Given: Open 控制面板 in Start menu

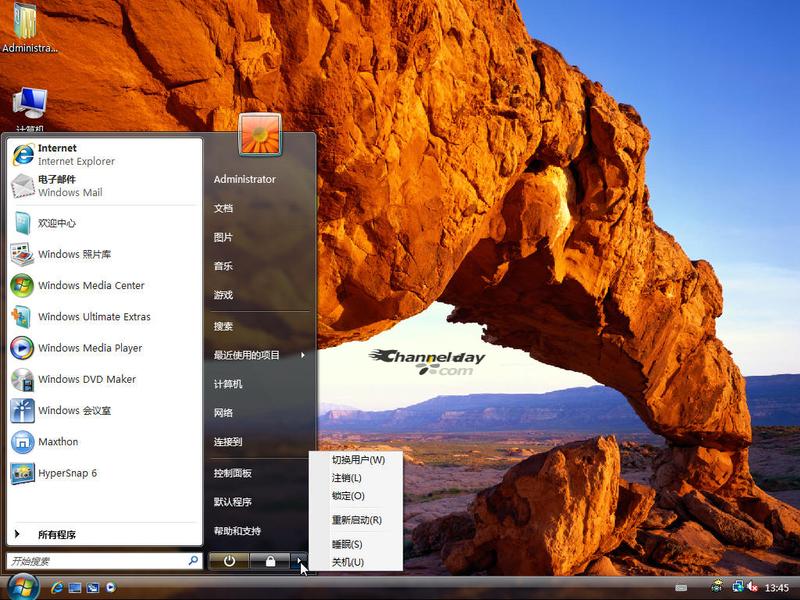Looking at the screenshot, I should (260, 473).
